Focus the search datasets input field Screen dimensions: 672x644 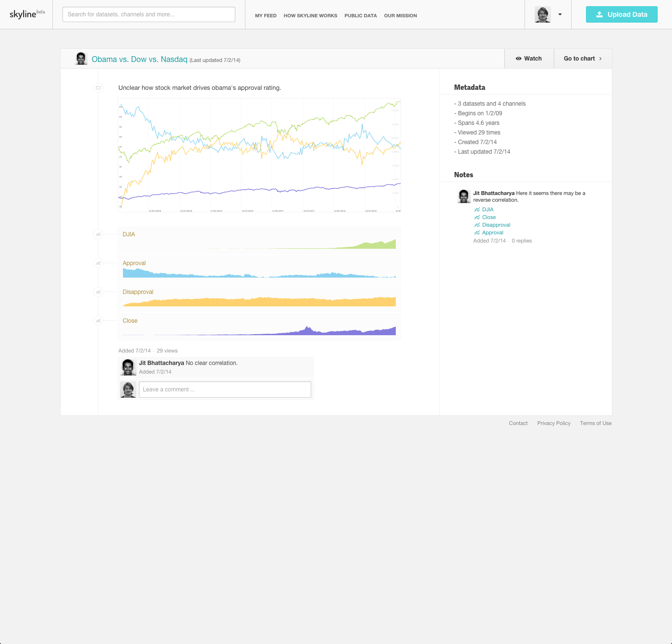point(149,14)
